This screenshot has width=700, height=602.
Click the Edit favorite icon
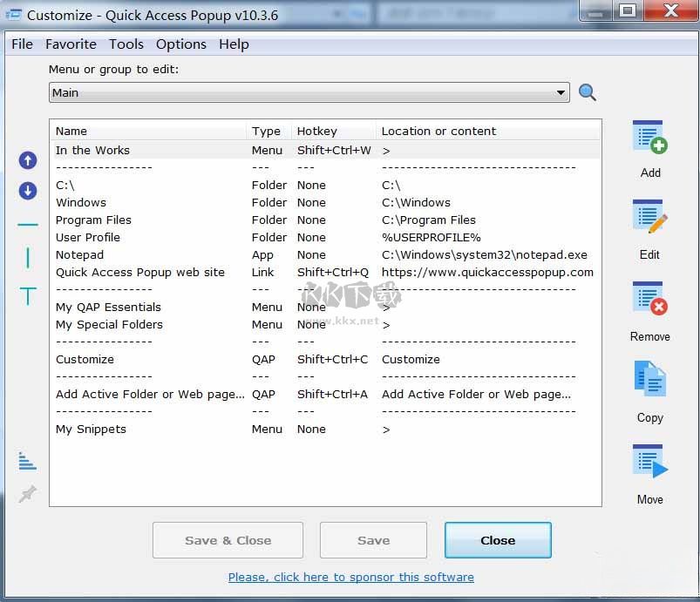(x=649, y=219)
